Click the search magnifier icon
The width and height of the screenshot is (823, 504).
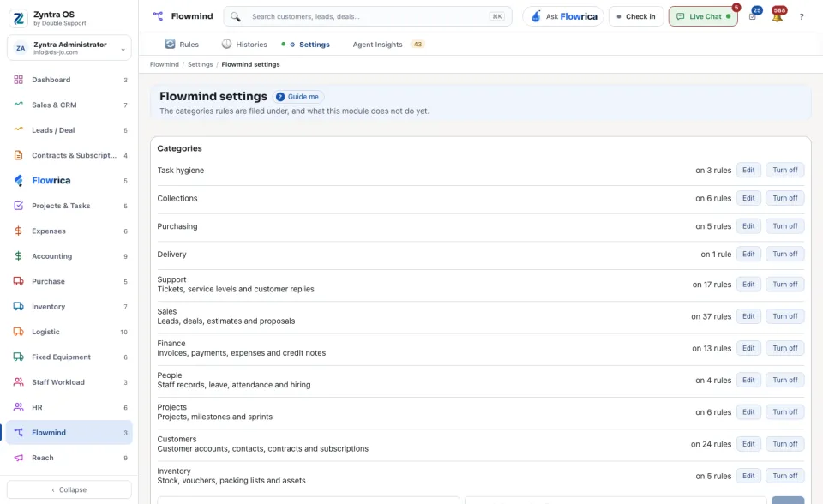pyautogui.click(x=236, y=17)
